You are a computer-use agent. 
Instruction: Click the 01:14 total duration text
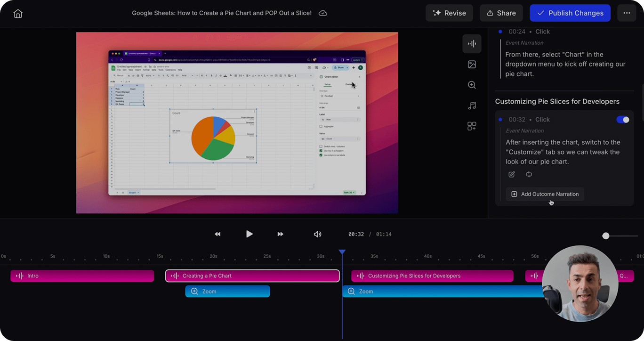[384, 234]
